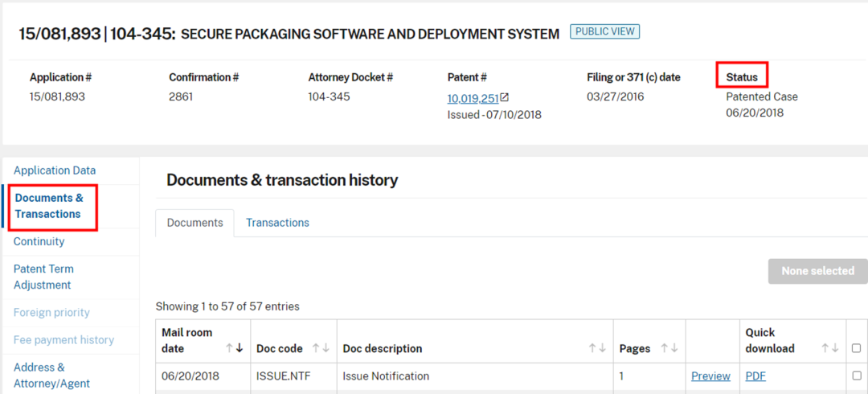Preview the Issue Notification document
The width and height of the screenshot is (868, 394).
710,376
